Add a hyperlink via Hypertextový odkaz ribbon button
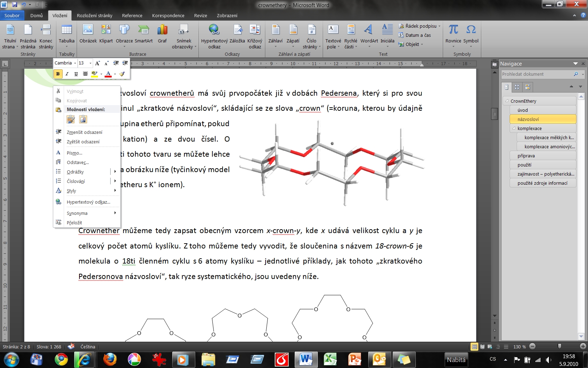Viewport: 588px width, 368px height. pyautogui.click(x=214, y=36)
